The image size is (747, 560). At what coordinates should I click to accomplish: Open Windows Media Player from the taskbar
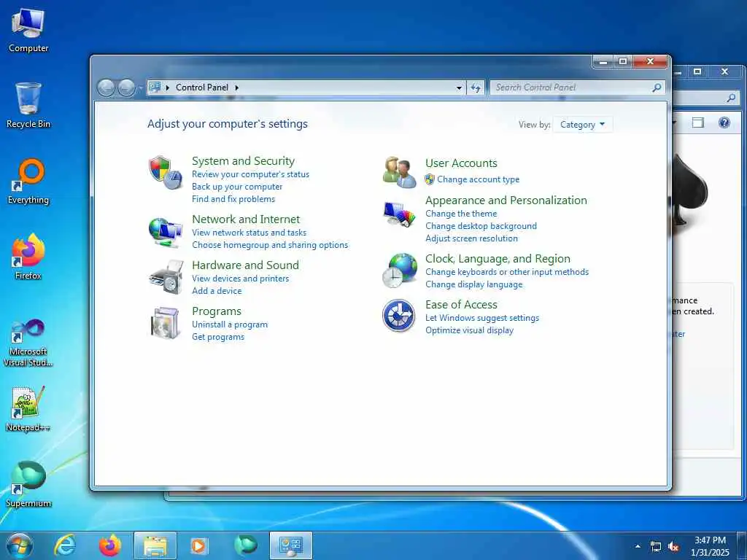click(198, 545)
